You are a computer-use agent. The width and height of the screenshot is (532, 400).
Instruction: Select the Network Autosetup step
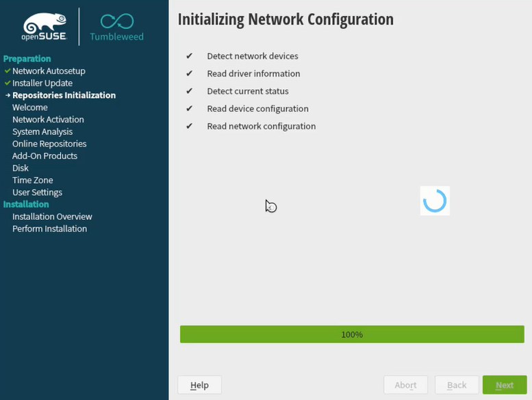click(49, 71)
